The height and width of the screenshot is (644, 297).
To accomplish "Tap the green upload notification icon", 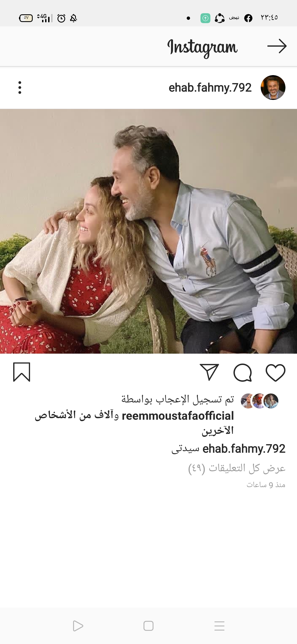I will click(x=205, y=18).
